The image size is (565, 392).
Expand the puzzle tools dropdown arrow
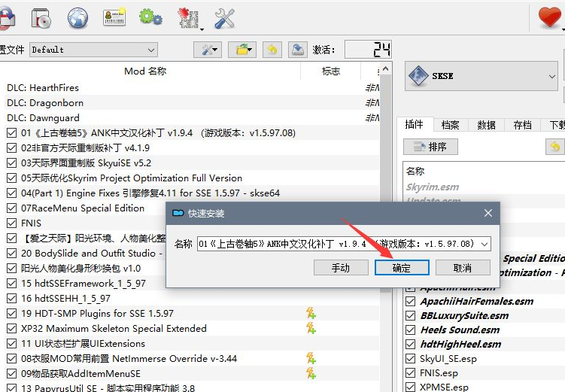(202, 29)
